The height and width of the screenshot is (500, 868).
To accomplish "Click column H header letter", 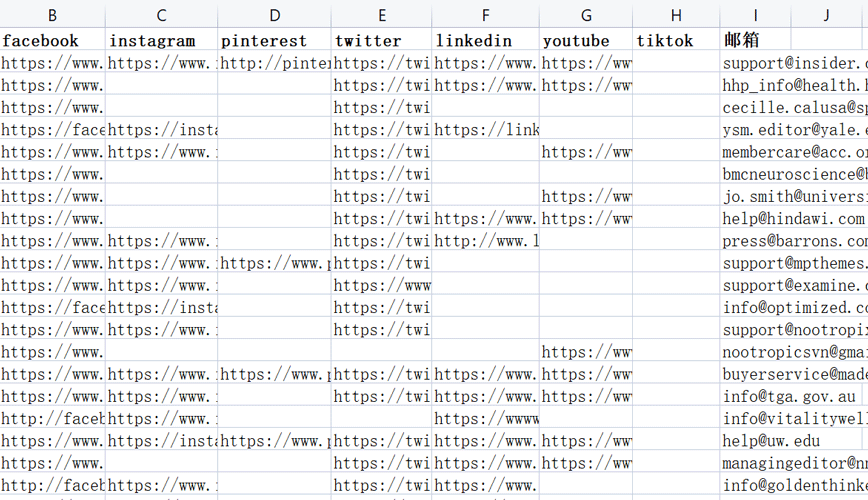I will point(676,15).
